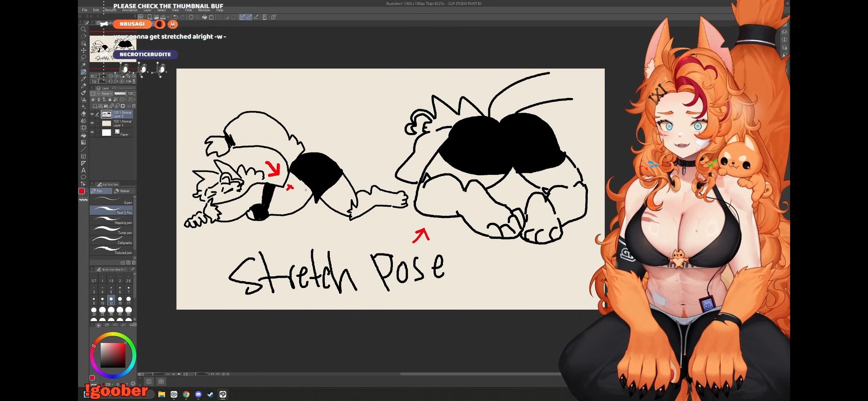Open File Explorer from the taskbar

[161, 394]
